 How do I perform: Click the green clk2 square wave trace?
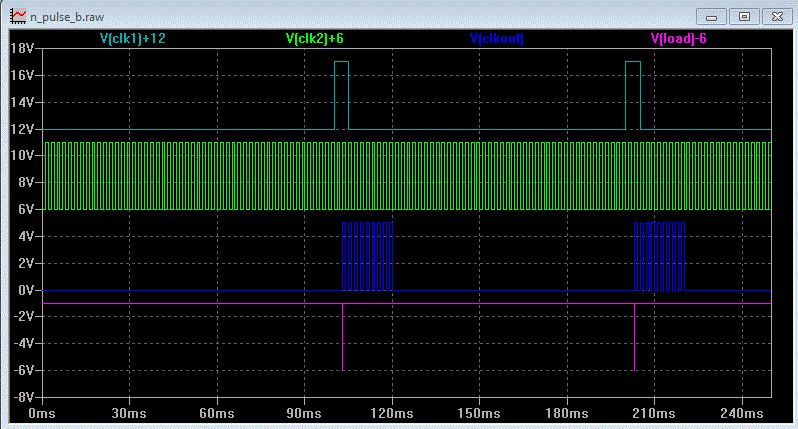coord(407,176)
